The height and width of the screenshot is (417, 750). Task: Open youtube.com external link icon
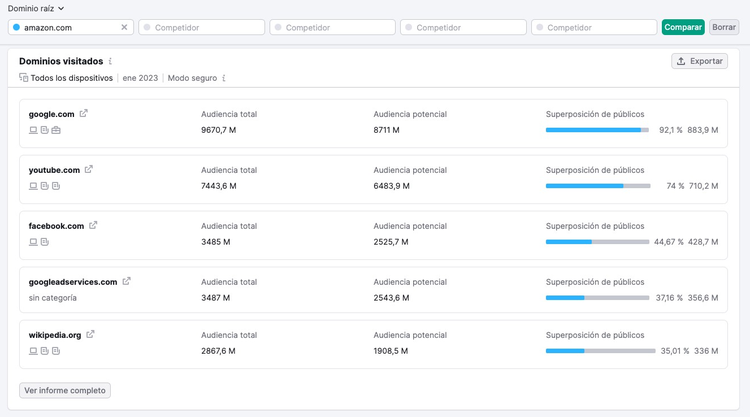pyautogui.click(x=89, y=169)
